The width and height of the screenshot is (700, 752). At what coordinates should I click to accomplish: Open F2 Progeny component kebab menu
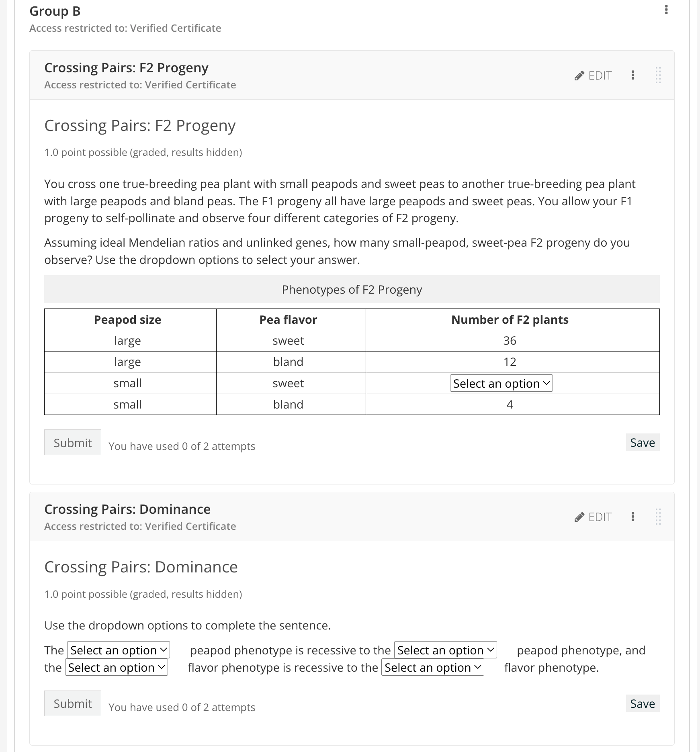633,75
